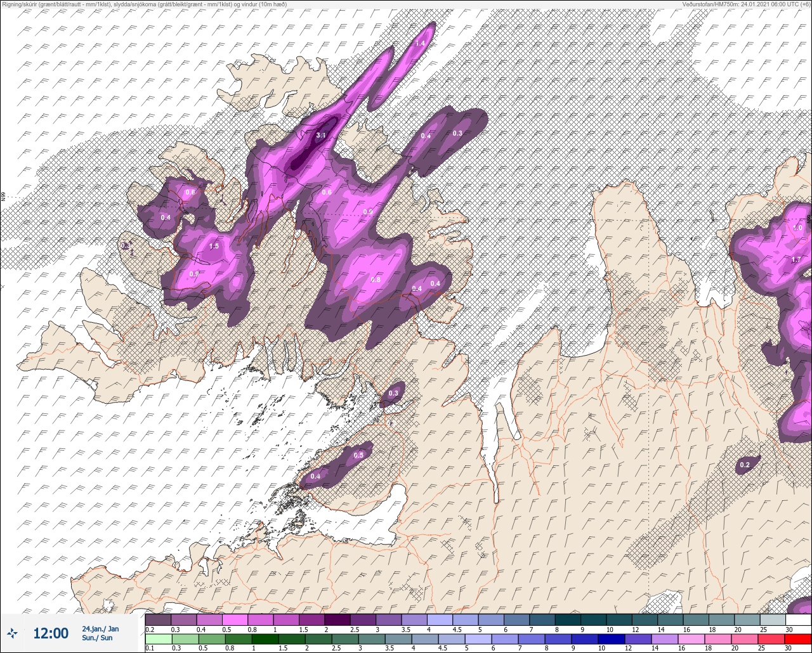
Task: Click the 3.1 peak precipitation value
Action: (x=321, y=135)
